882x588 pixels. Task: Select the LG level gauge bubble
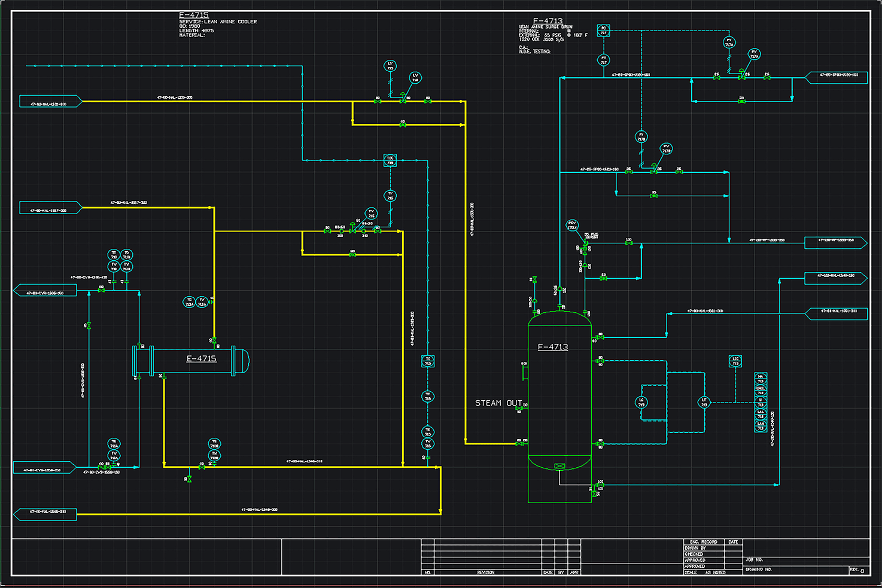tap(641, 403)
